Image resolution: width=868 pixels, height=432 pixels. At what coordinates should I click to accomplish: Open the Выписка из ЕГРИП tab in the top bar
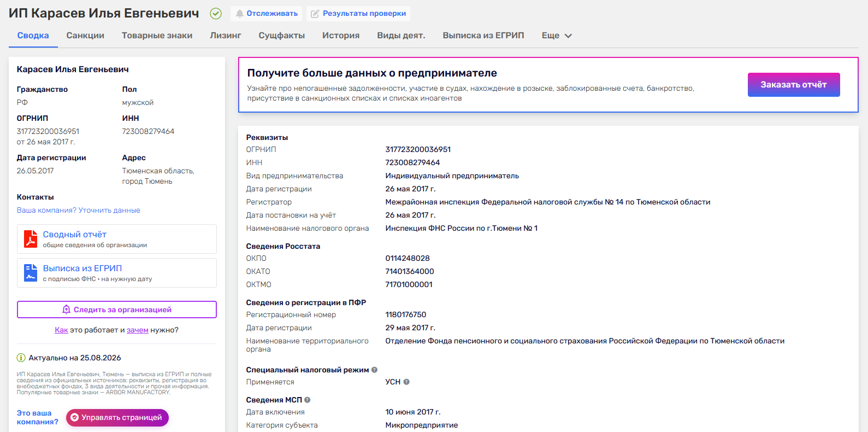[x=483, y=36]
